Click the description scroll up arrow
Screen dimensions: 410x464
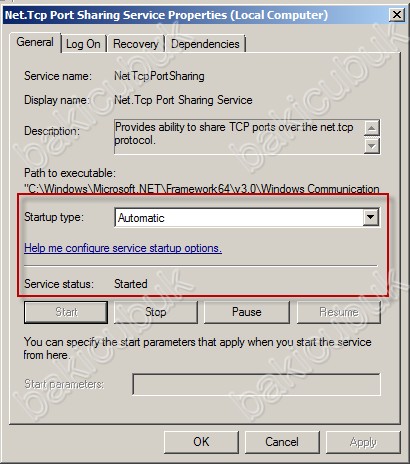372,128
